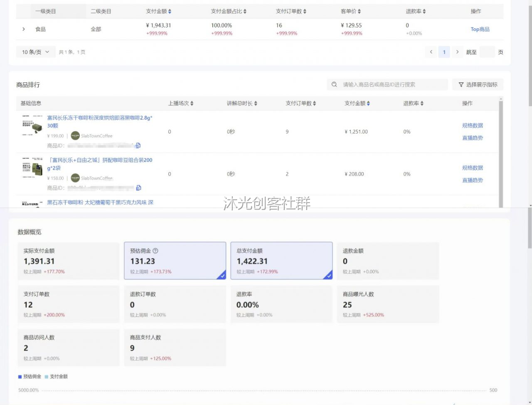Select the 商品支付人数 metric card

pyautogui.click(x=175, y=348)
